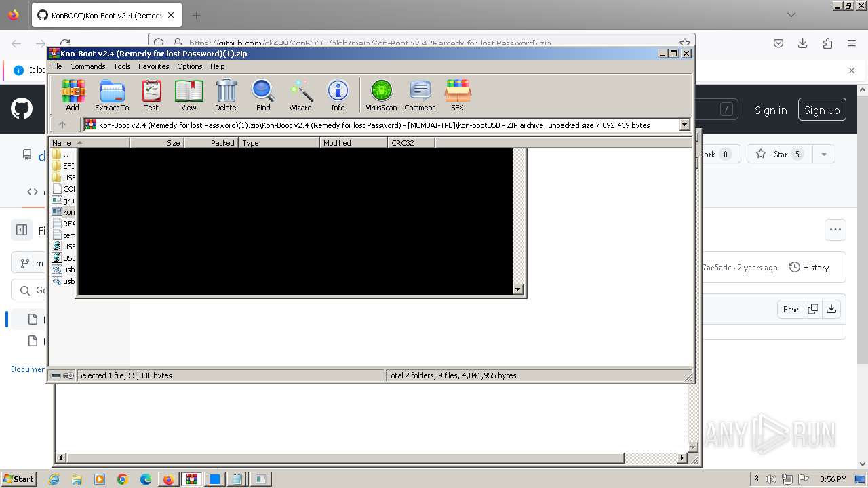Open the Firefox extensions icon
Viewport: 868px width, 488px height.
tap(827, 43)
